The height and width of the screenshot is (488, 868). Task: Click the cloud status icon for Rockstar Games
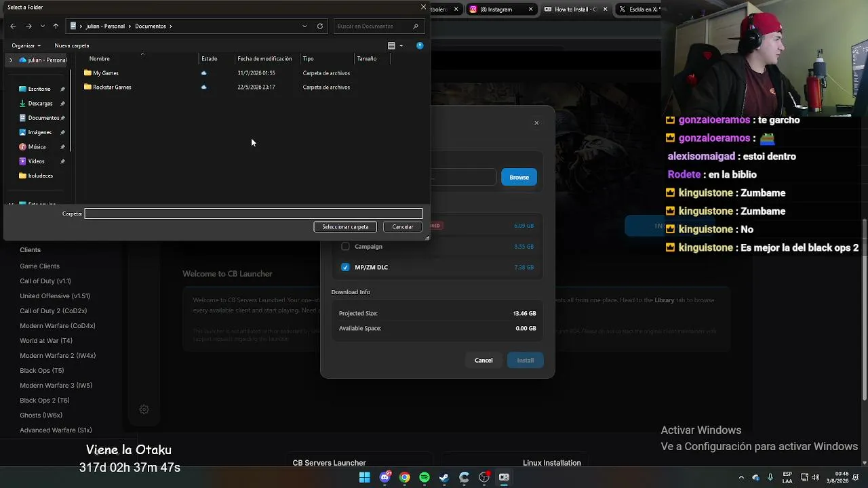203,87
